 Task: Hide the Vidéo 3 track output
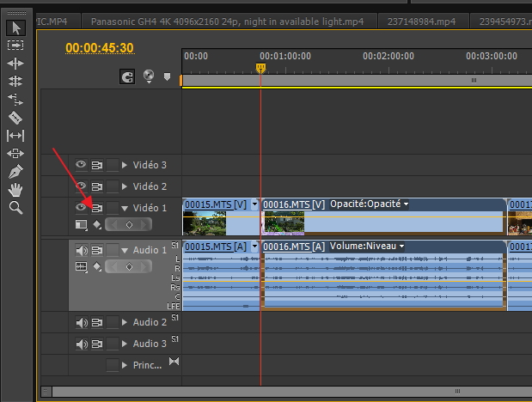[x=81, y=165]
